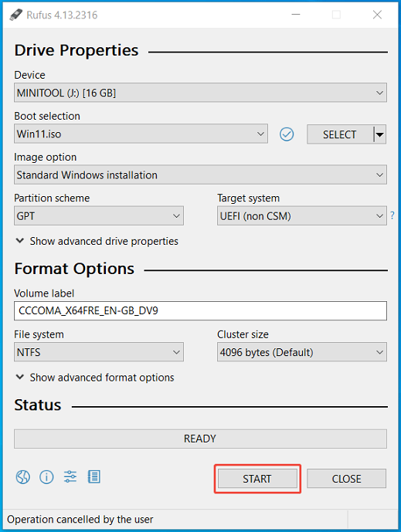Open the Cluster size dropdown

tap(302, 352)
